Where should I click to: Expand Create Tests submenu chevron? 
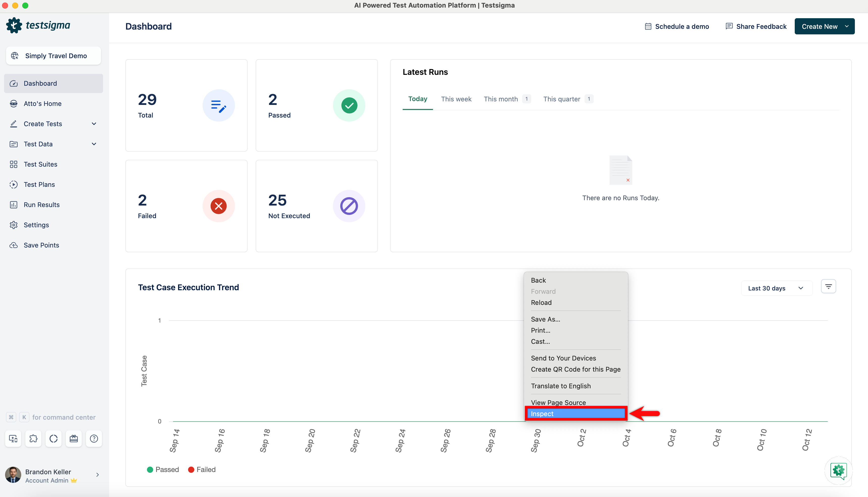(x=94, y=124)
